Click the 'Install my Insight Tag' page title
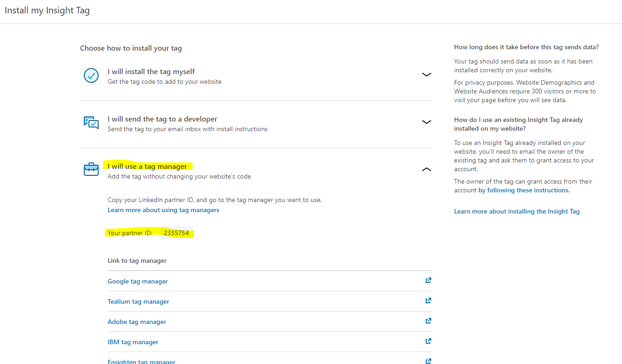Screen dimensions: 622x364 [x=47, y=10]
